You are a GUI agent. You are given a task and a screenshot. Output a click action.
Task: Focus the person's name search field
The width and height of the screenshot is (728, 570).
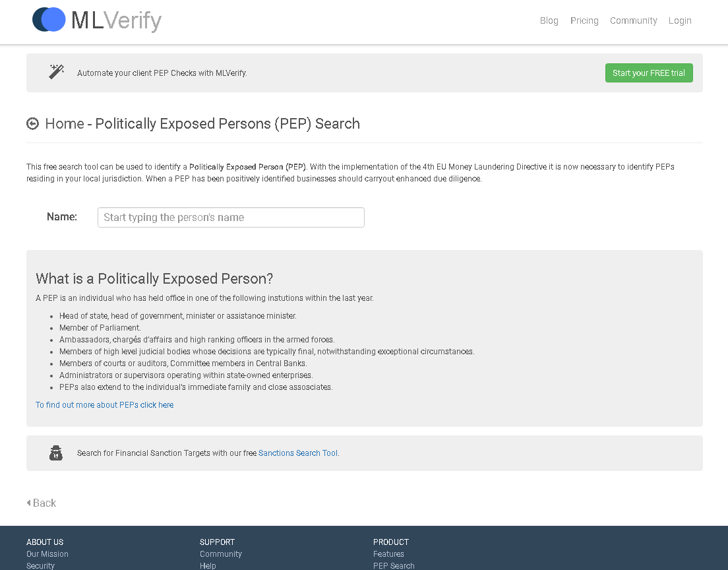coord(231,218)
